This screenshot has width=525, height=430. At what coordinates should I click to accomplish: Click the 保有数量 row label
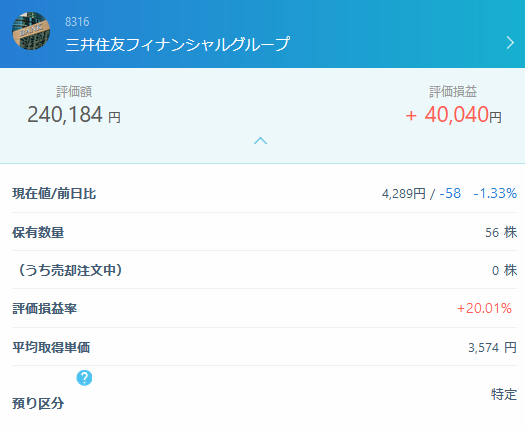pos(38,232)
